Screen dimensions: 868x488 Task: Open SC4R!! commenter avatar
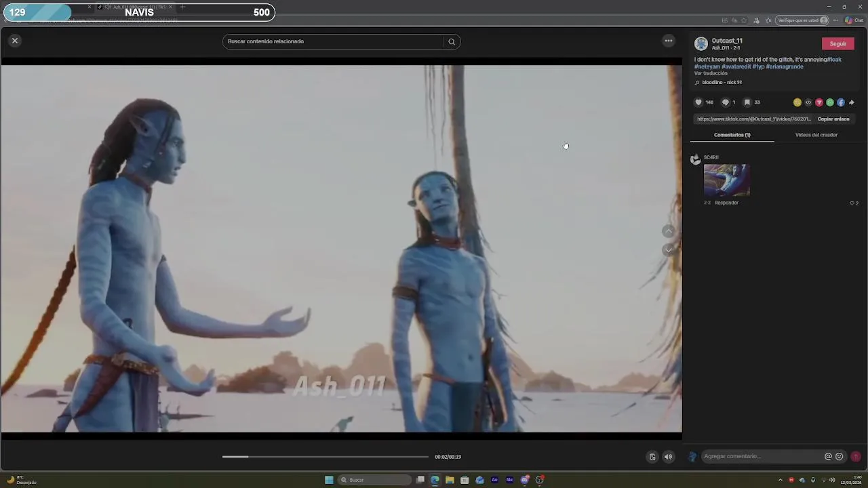pos(695,159)
